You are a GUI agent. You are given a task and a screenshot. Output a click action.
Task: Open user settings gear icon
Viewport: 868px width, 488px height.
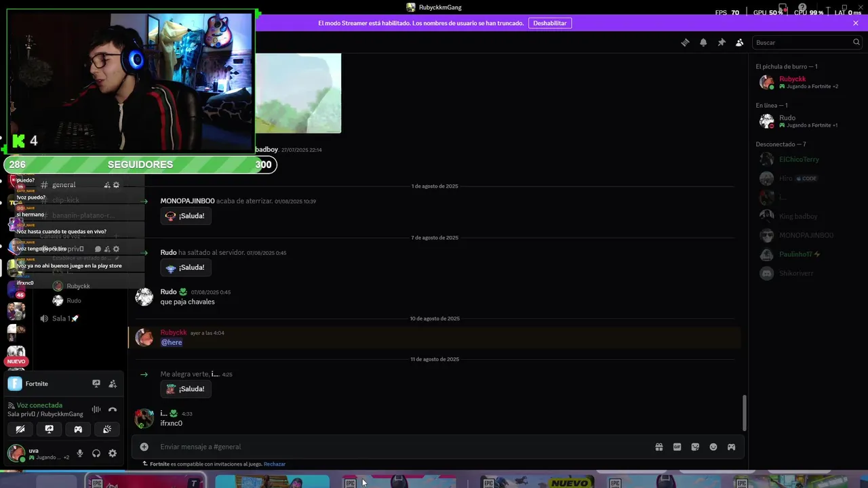[113, 453]
